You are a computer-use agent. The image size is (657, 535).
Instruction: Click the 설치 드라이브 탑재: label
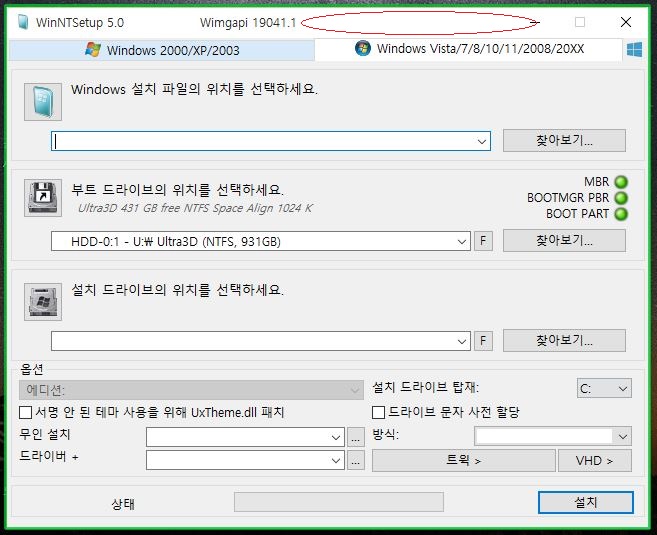pos(425,387)
